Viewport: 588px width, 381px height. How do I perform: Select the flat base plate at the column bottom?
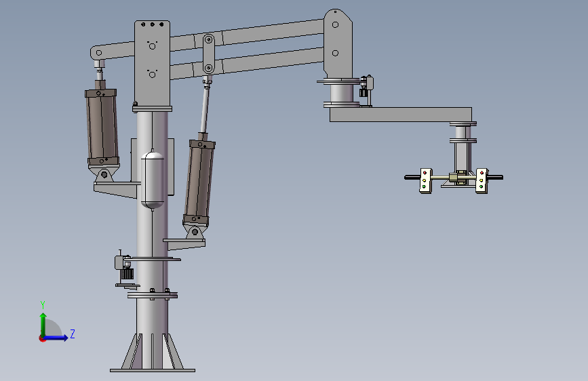coord(152,371)
